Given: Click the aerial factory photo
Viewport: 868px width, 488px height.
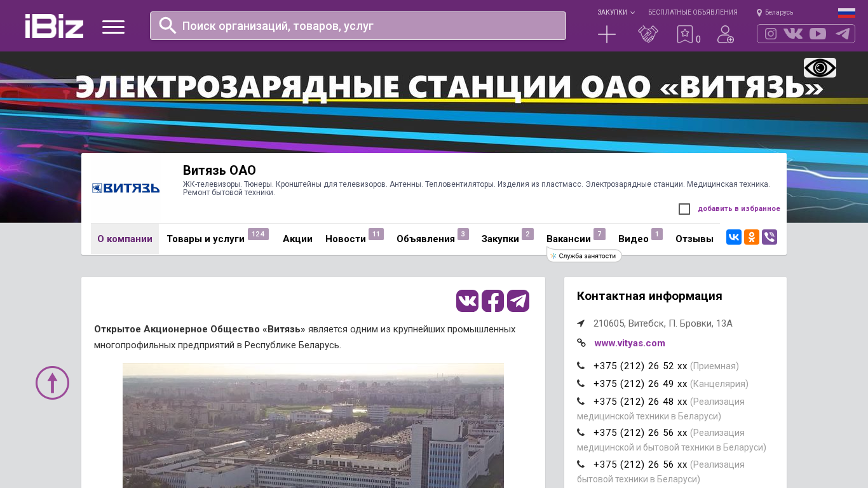Looking at the screenshot, I should (313, 425).
